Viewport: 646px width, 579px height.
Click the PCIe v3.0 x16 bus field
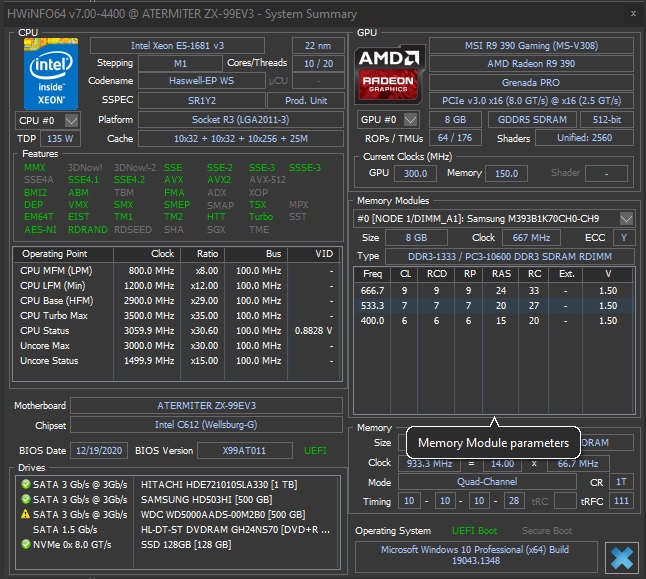[x=531, y=101]
